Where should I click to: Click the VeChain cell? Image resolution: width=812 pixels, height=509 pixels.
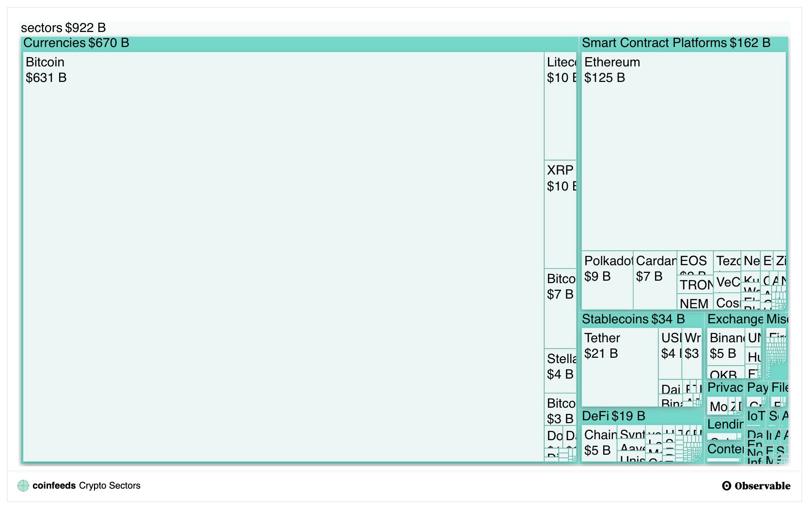[x=727, y=282]
